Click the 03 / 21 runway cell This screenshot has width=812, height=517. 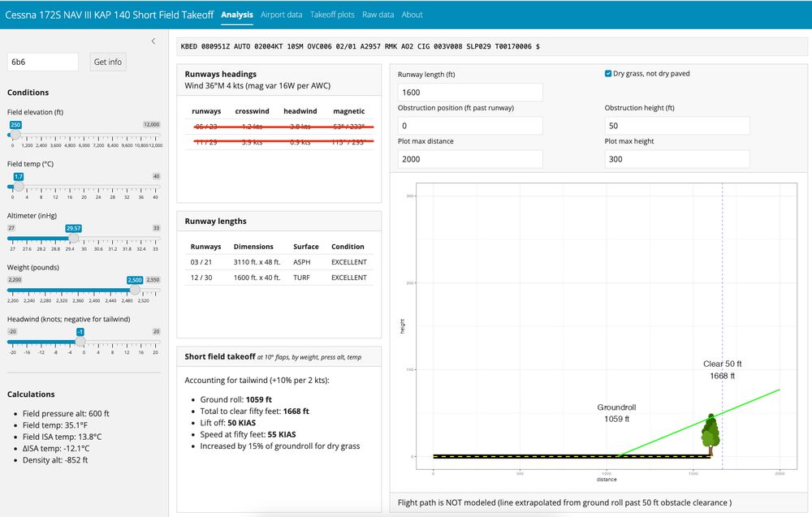[201, 262]
